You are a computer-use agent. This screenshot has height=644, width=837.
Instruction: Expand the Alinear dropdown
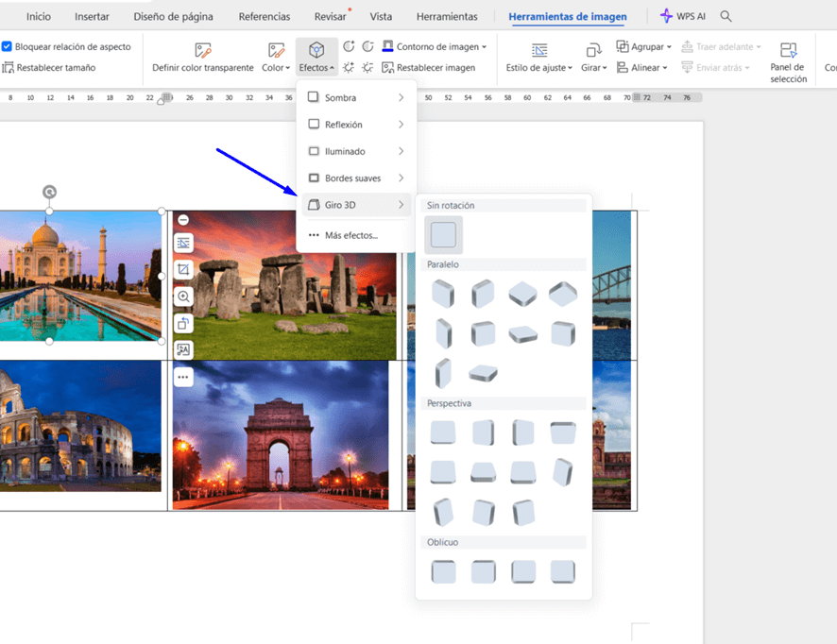point(642,68)
